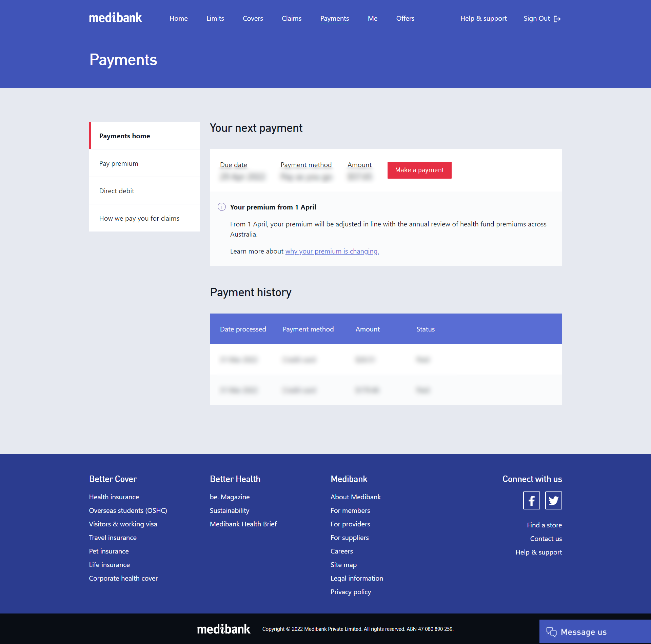This screenshot has height=644, width=651.
Task: Click the Pay premium sidebar item
Action: (118, 163)
